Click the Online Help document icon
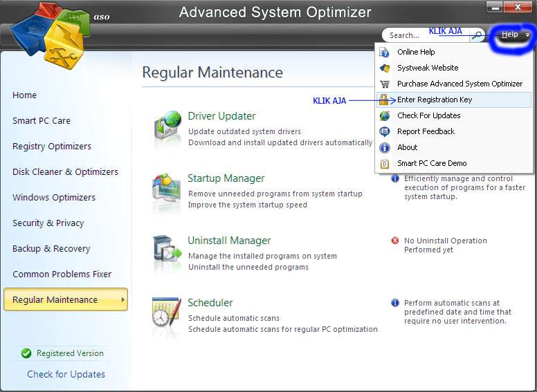This screenshot has height=392, width=537. click(x=384, y=52)
